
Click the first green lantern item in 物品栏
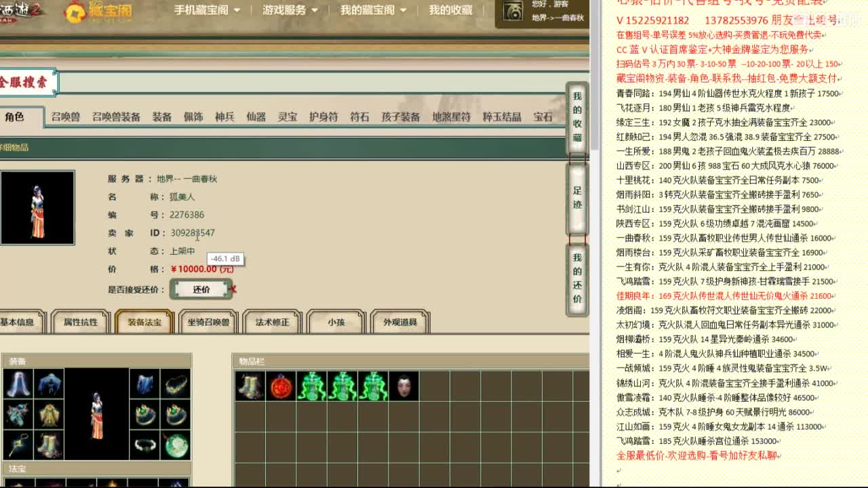coord(311,385)
